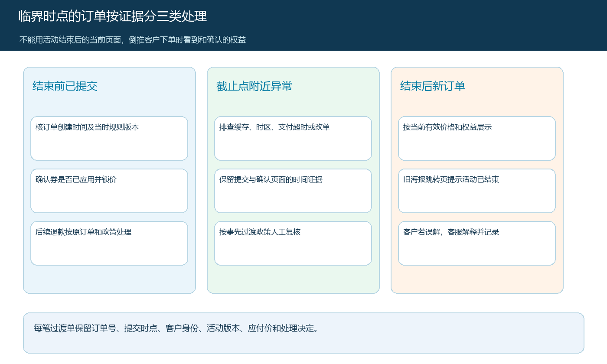Select the card 旧海报跳转页提示活动已结束
Viewport: 607px width, 364px height.
pyautogui.click(x=477, y=191)
